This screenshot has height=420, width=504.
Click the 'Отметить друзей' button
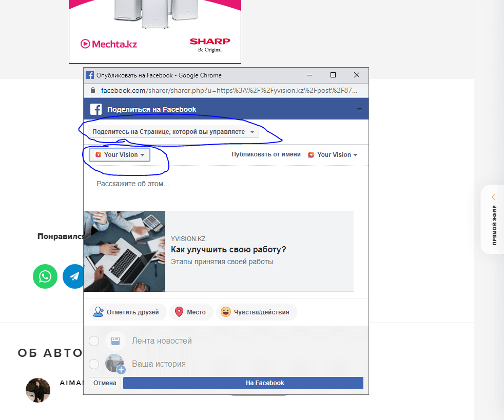pos(128,312)
